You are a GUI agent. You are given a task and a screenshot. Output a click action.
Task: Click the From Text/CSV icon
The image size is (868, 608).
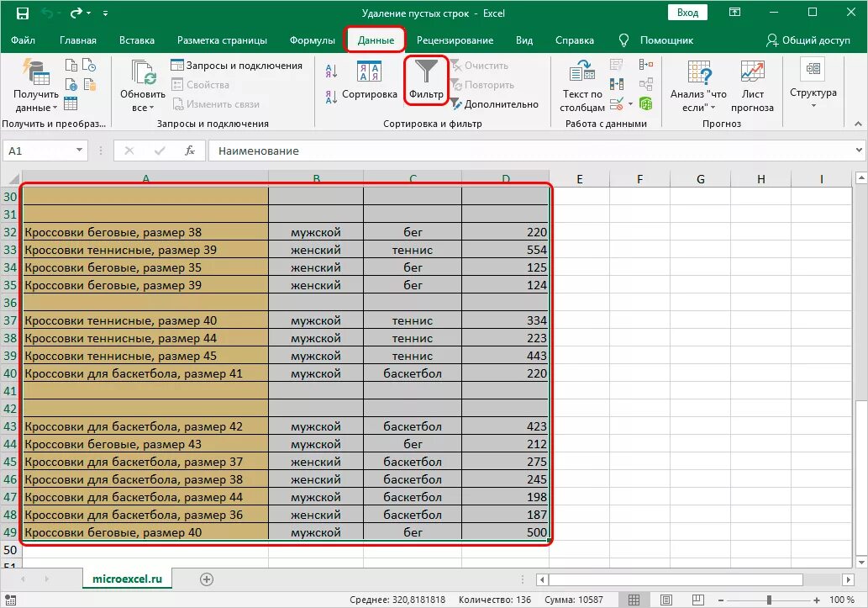[71, 66]
